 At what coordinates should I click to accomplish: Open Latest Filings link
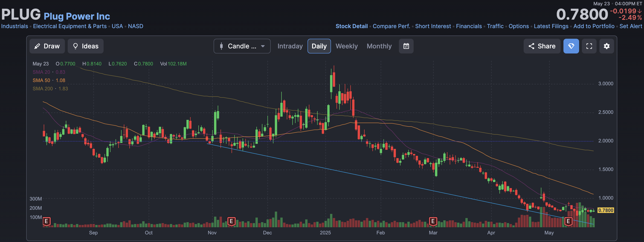[551, 26]
